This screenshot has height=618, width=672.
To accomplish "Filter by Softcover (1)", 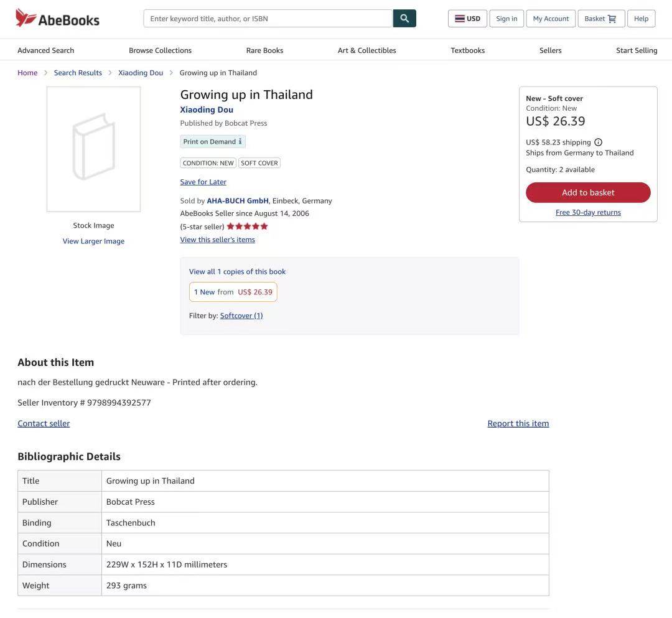I will pos(241,316).
